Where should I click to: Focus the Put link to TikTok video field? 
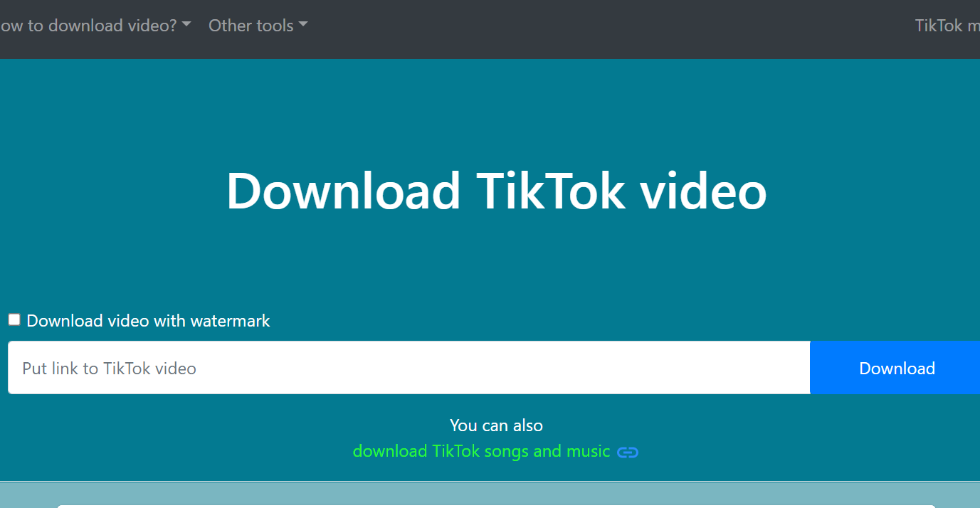(x=409, y=368)
